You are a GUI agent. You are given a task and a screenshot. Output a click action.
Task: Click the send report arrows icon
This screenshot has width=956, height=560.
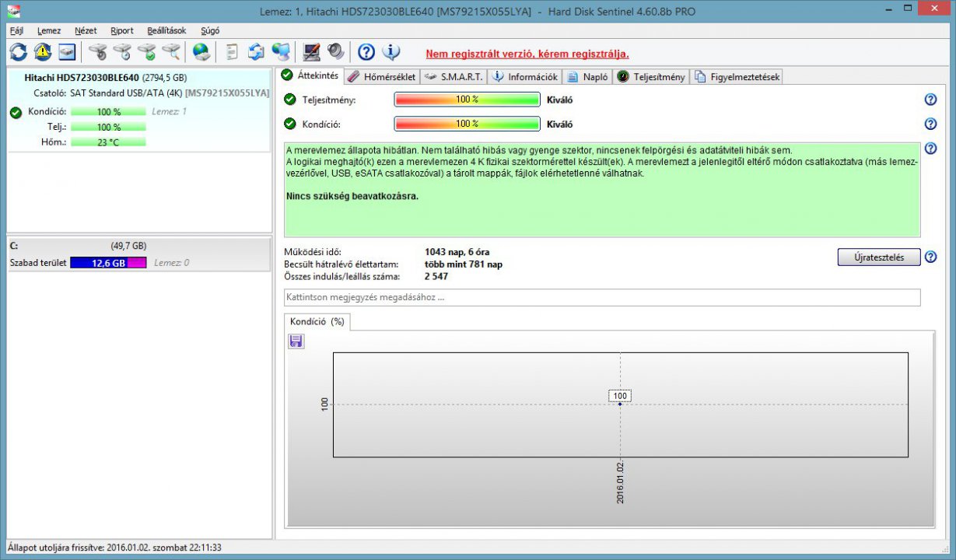click(x=256, y=52)
